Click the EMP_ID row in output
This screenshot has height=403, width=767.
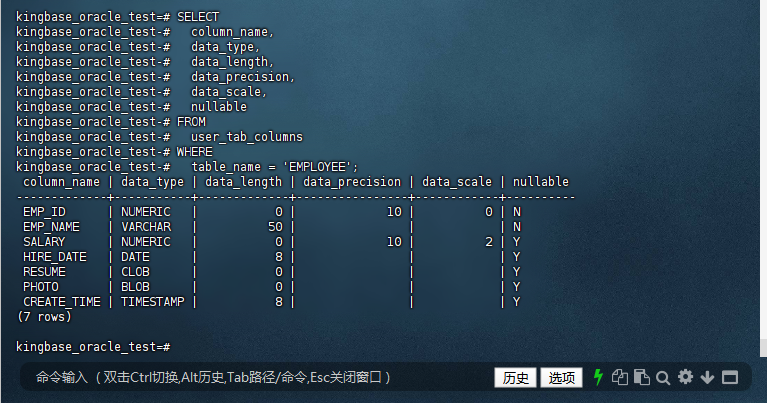pos(44,212)
